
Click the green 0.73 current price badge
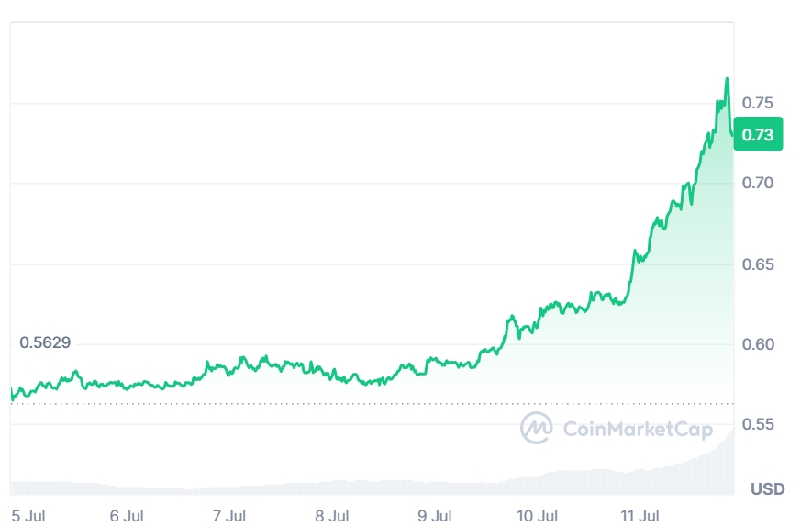coord(758,135)
